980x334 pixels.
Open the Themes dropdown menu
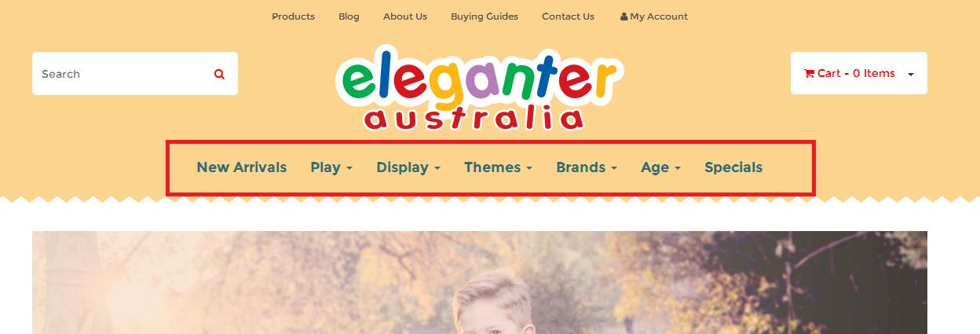click(499, 167)
